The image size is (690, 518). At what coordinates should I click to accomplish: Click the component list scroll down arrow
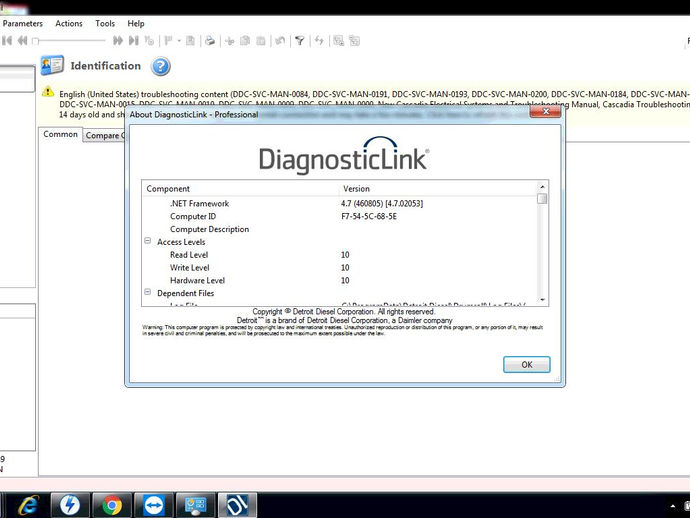pos(542,300)
